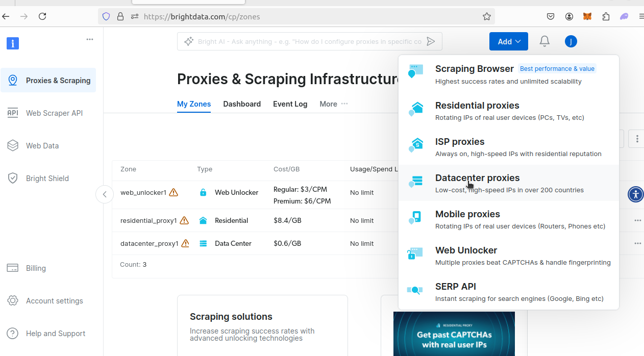Click the Data Center type icon
The image size is (644, 356).
203,243
